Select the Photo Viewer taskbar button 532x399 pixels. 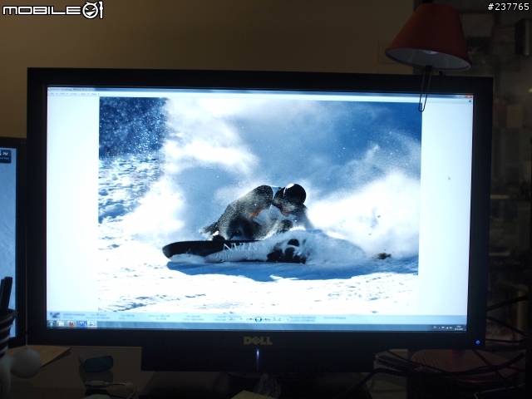92,324
